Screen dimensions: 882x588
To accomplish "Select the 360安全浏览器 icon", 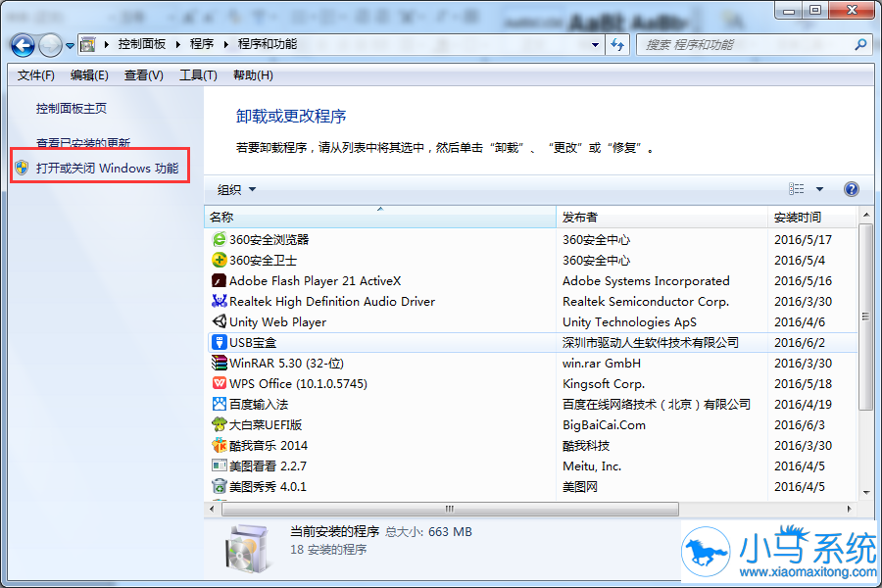I will (x=219, y=239).
